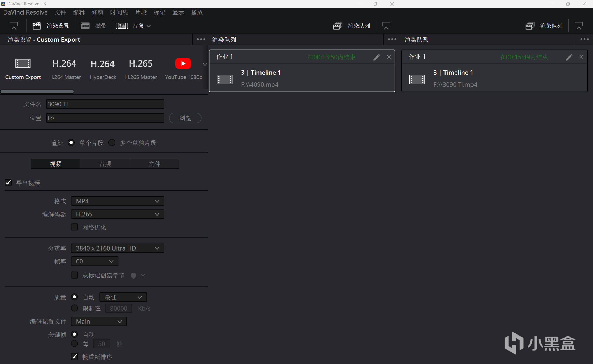Switch to the Audio tab
593x364 pixels.
coord(105,164)
